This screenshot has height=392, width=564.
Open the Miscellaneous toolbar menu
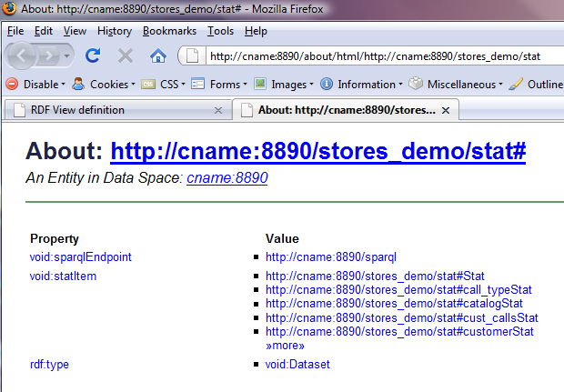pos(457,85)
